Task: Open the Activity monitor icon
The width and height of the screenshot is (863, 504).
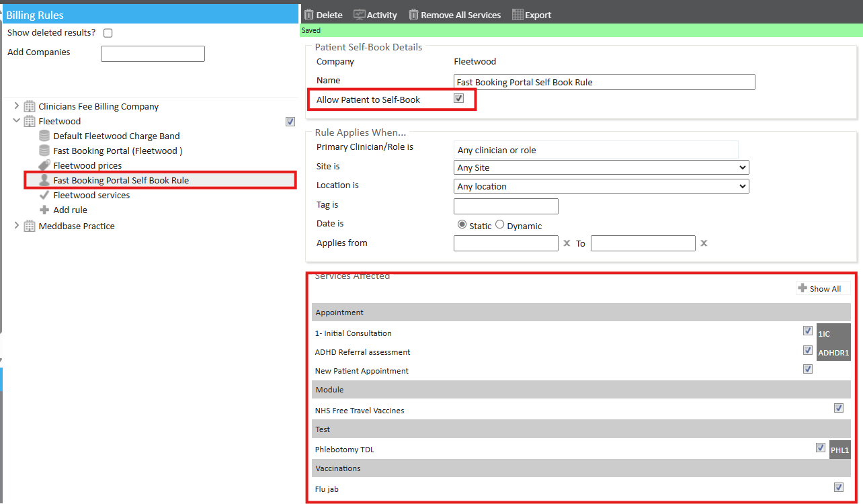Action: (360, 15)
